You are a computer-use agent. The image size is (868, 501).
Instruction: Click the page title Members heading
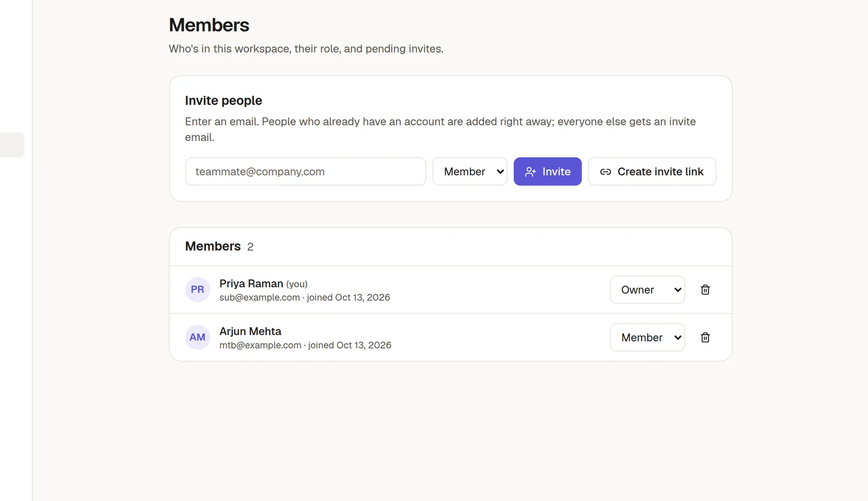click(x=209, y=25)
